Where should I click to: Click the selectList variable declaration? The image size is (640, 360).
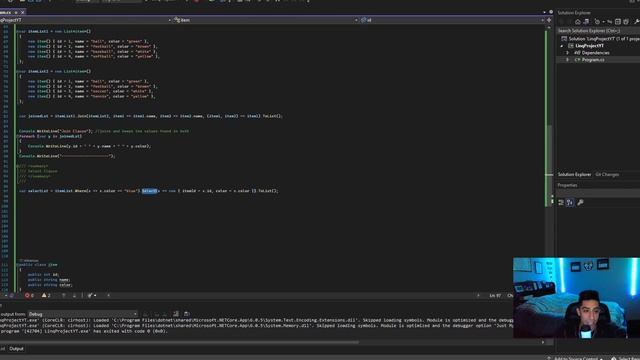click(x=38, y=191)
